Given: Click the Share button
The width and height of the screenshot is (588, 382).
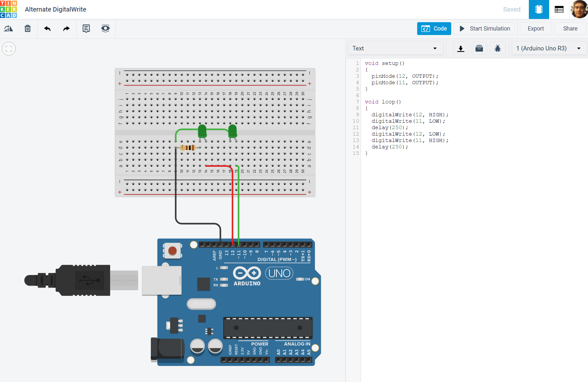Looking at the screenshot, I should click(570, 29).
